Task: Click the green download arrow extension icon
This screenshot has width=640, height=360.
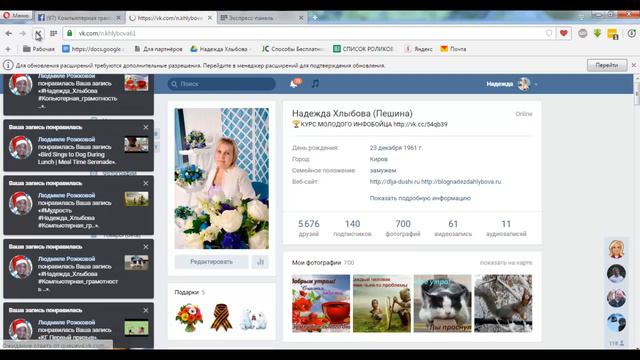Action: [597, 33]
